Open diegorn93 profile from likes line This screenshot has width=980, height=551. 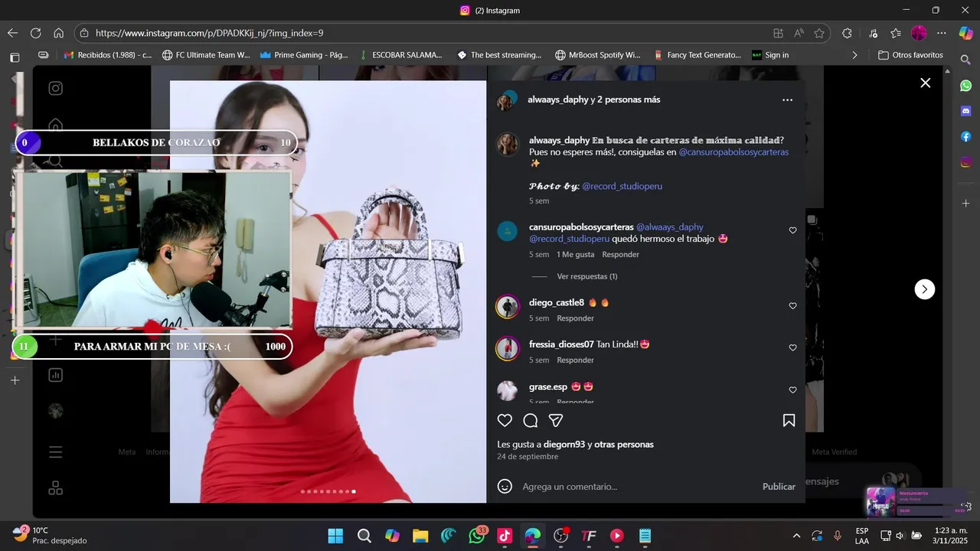tap(564, 445)
